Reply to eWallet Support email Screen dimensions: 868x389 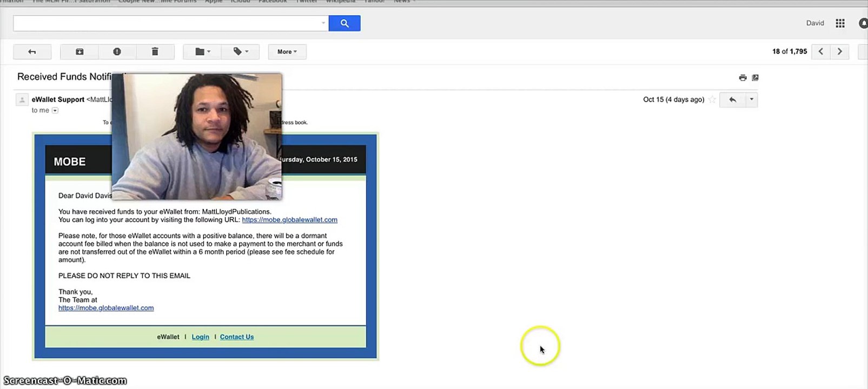tap(733, 99)
